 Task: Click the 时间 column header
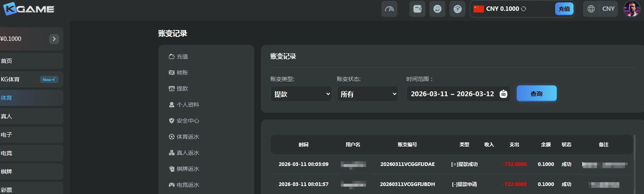[303, 145]
